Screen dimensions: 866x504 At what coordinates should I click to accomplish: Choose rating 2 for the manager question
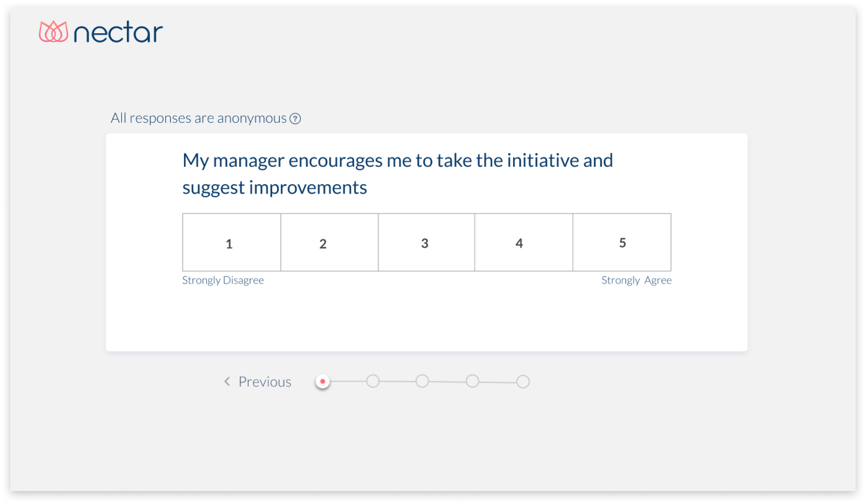(x=329, y=243)
